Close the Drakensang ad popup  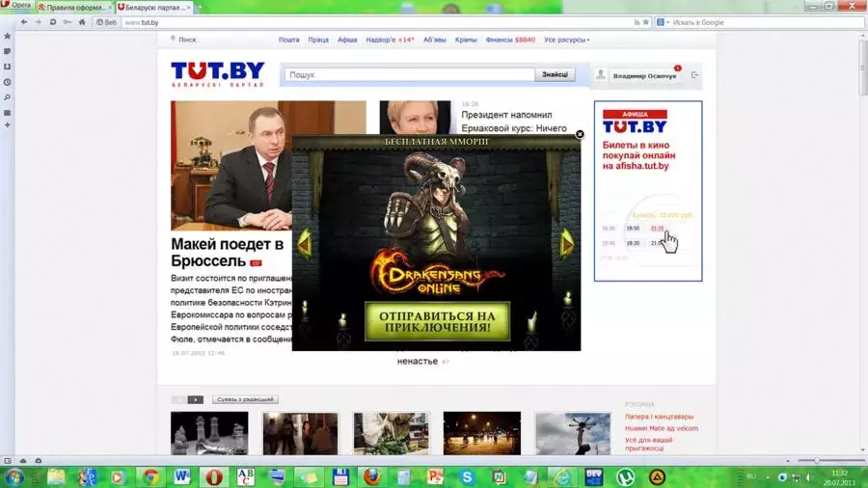coord(580,134)
